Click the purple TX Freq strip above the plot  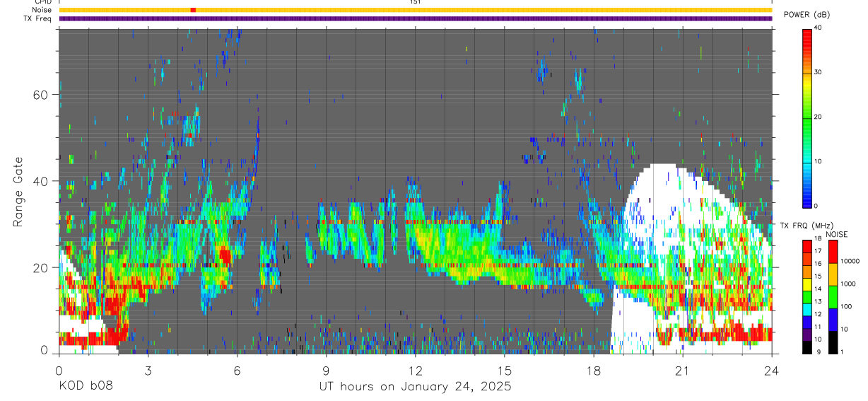pyautogui.click(x=416, y=18)
